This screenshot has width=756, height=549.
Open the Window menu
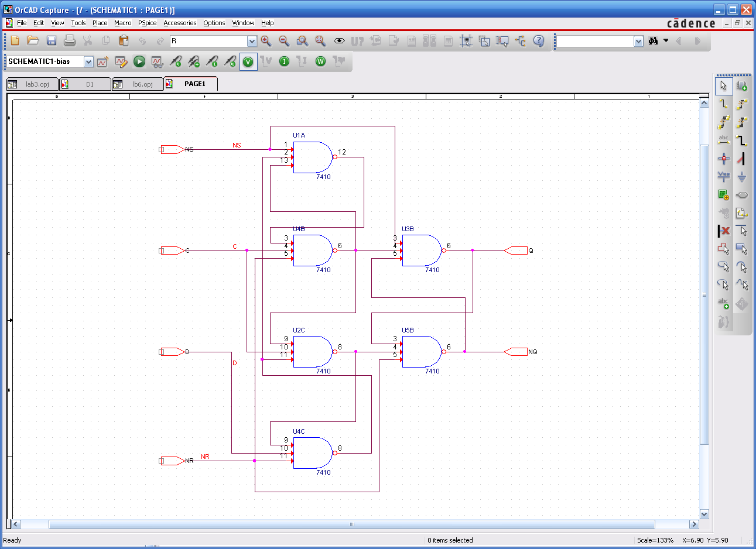pyautogui.click(x=243, y=23)
